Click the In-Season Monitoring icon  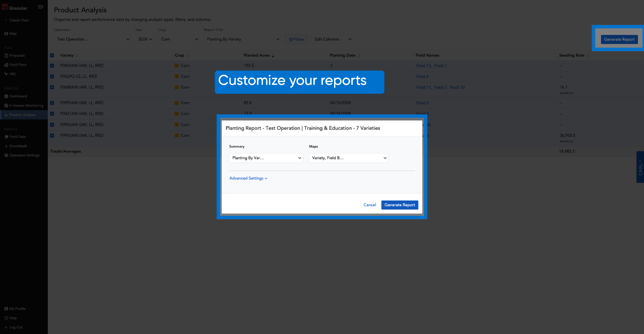[x=6, y=106]
